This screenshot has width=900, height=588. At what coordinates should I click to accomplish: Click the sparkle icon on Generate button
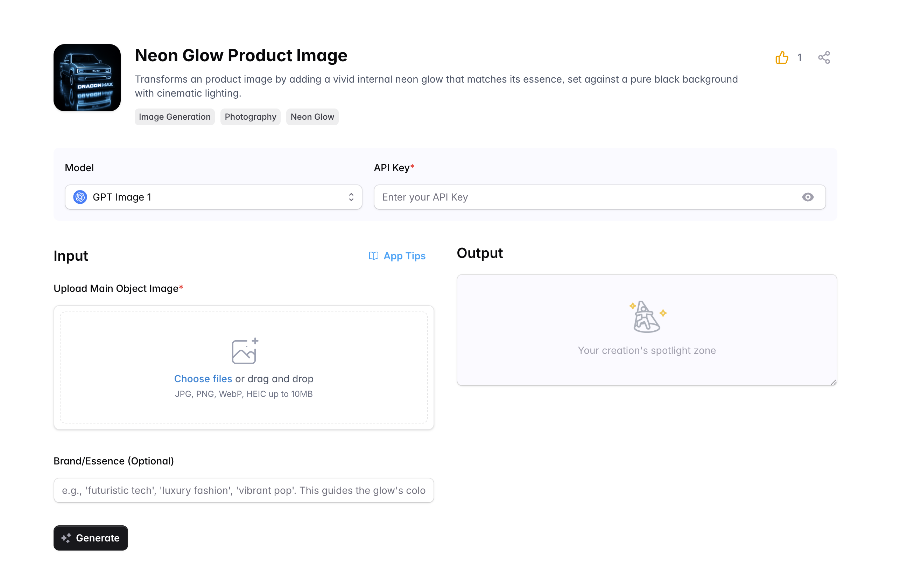66,538
